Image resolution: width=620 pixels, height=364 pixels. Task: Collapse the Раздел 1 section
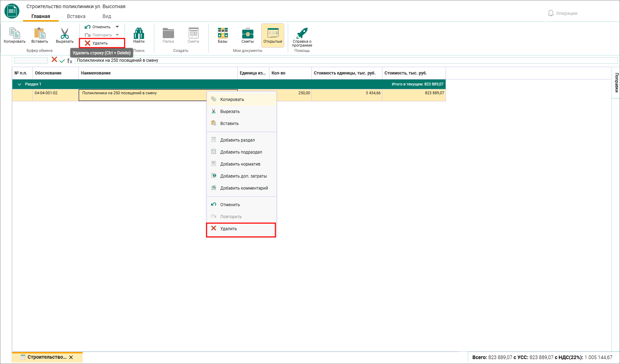pos(19,84)
